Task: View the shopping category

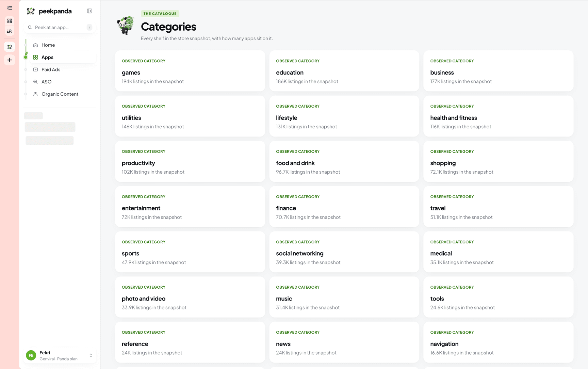Action: (499, 162)
